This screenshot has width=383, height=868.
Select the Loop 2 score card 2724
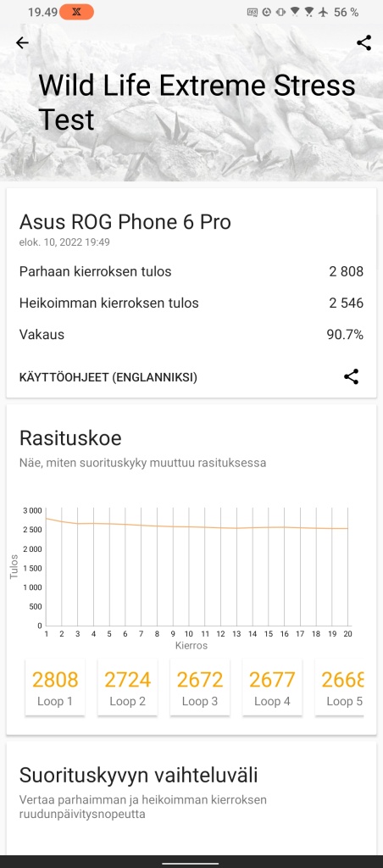127,687
